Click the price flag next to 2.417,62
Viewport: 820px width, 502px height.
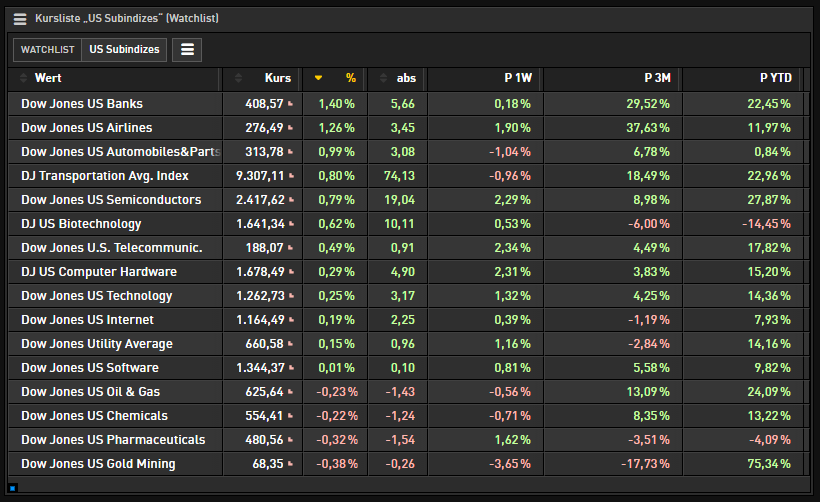click(291, 200)
